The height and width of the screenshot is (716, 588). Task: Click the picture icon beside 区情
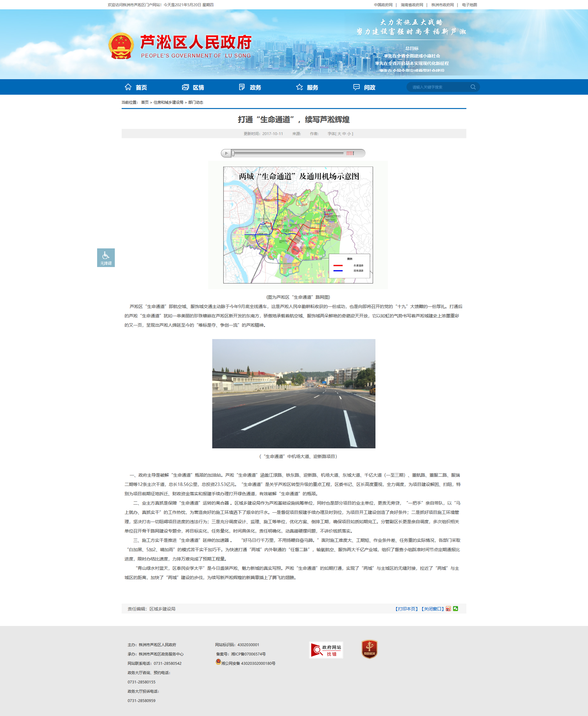(185, 87)
